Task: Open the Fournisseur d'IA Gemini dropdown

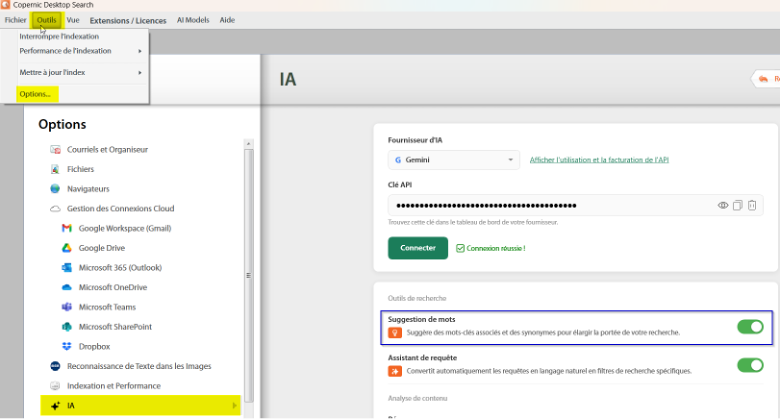Action: tap(454, 160)
